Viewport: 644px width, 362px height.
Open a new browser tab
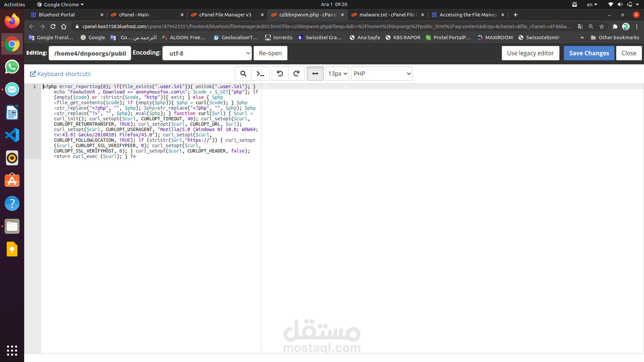[x=516, y=15]
